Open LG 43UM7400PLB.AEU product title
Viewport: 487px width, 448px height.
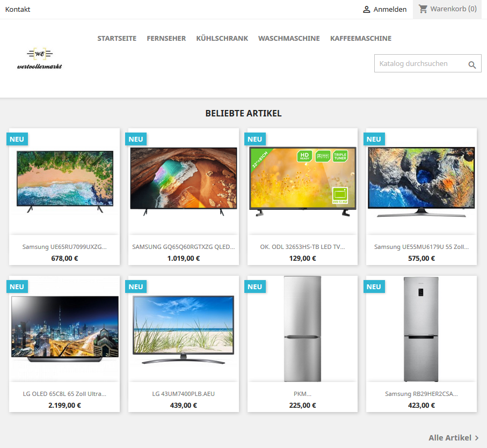184,394
